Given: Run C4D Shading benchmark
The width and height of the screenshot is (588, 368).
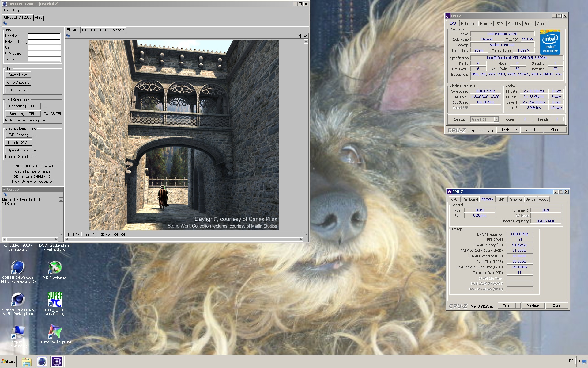Looking at the screenshot, I should point(18,135).
